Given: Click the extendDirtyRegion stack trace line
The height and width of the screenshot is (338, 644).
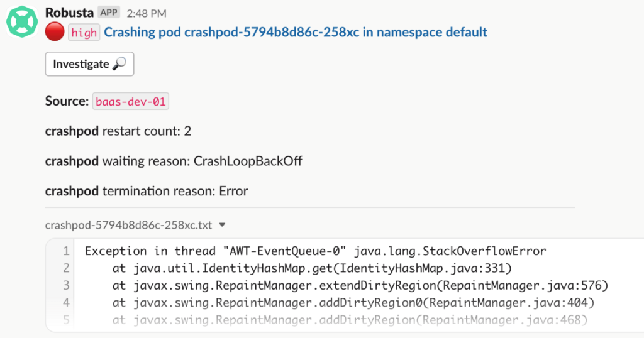Looking at the screenshot, I should 360,286.
